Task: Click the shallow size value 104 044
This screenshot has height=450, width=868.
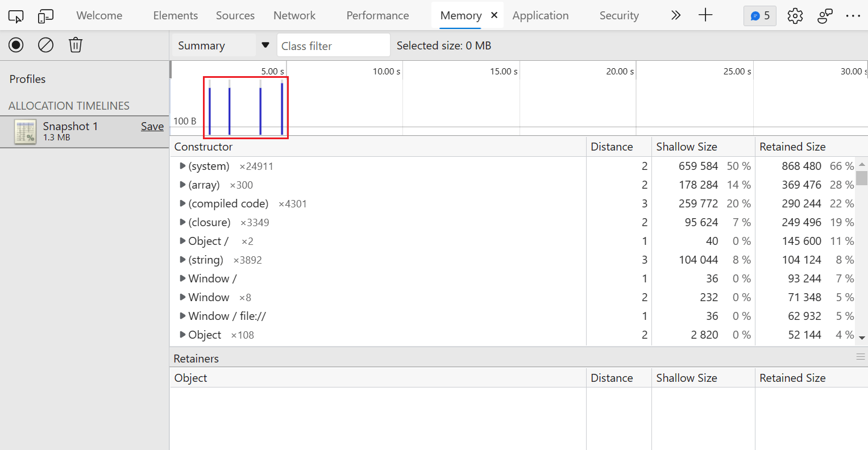Action: 698,260
